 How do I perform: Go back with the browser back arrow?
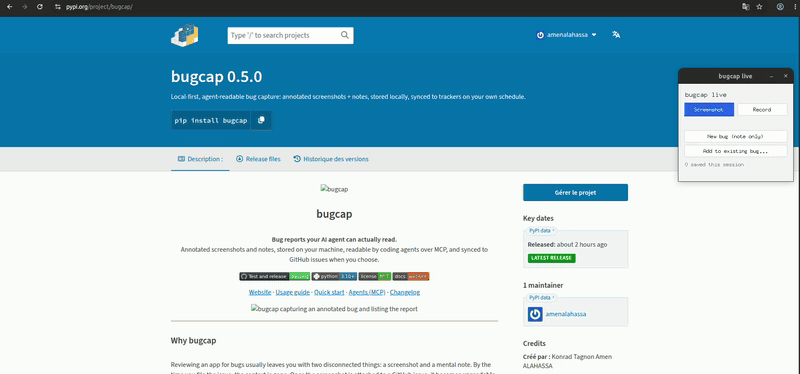coord(10,7)
